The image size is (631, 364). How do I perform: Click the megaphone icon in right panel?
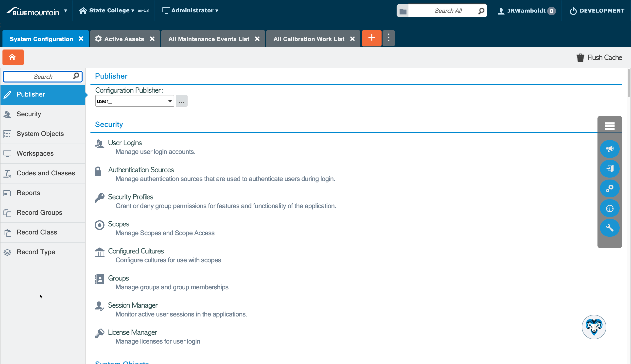point(610,149)
